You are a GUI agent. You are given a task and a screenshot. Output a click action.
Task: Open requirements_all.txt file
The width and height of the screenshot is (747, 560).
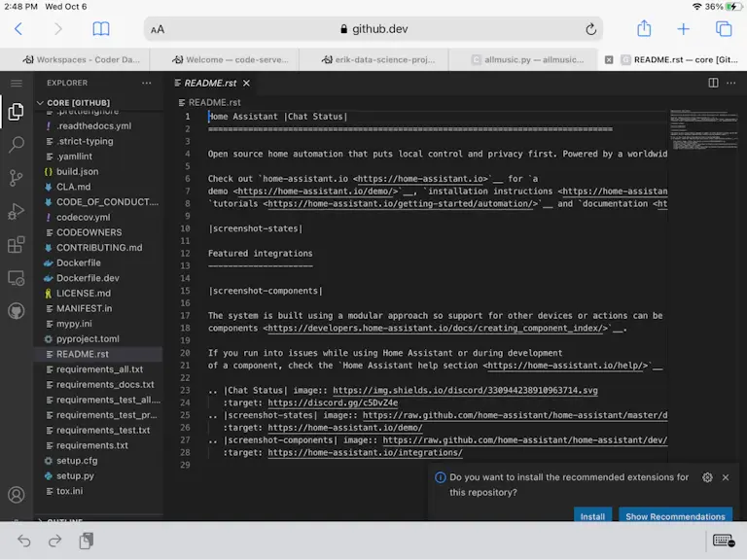pos(99,369)
